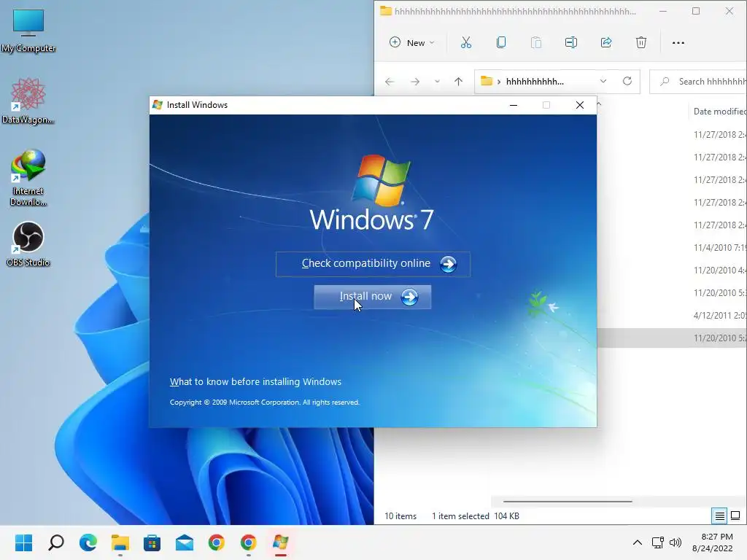Close the Install Windows dialog

click(580, 105)
